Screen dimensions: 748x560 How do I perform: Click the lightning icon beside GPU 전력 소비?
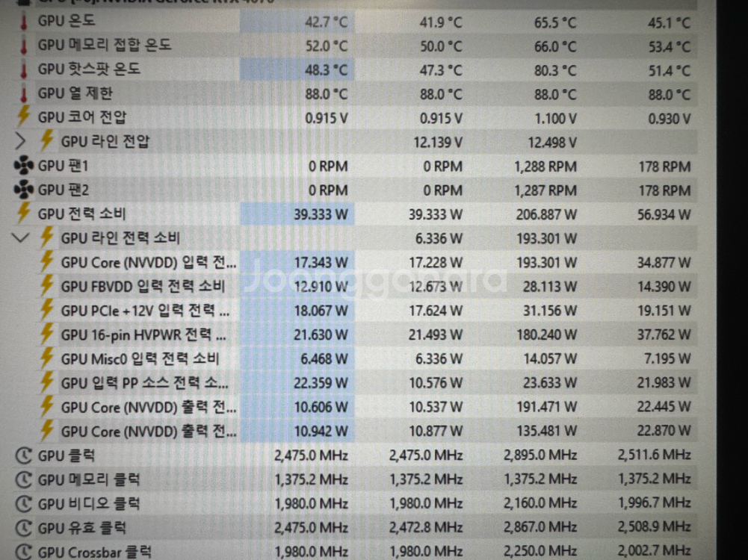point(23,214)
